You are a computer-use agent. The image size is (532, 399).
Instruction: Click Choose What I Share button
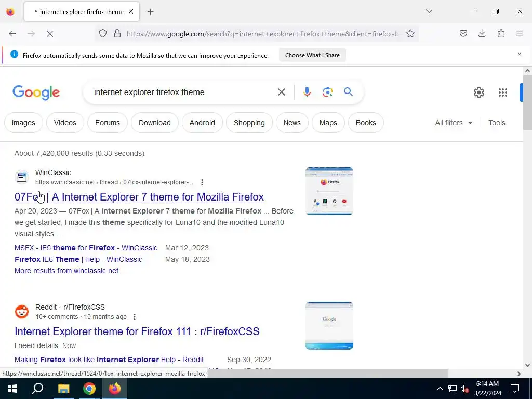312,55
